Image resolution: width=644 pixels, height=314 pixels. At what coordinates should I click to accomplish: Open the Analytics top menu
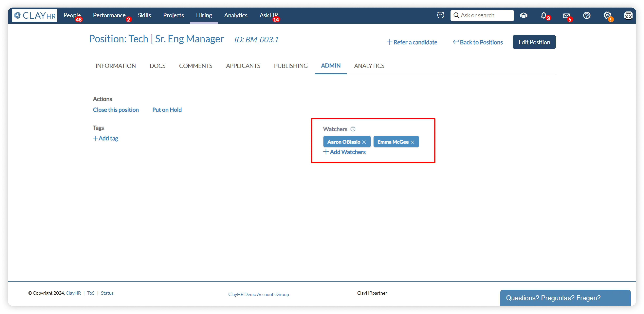(236, 15)
